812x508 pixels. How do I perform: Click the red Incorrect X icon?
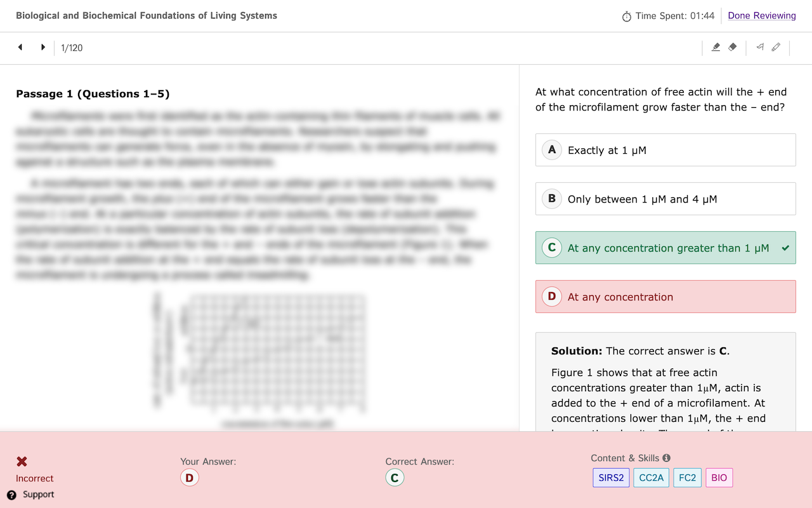[x=21, y=462]
